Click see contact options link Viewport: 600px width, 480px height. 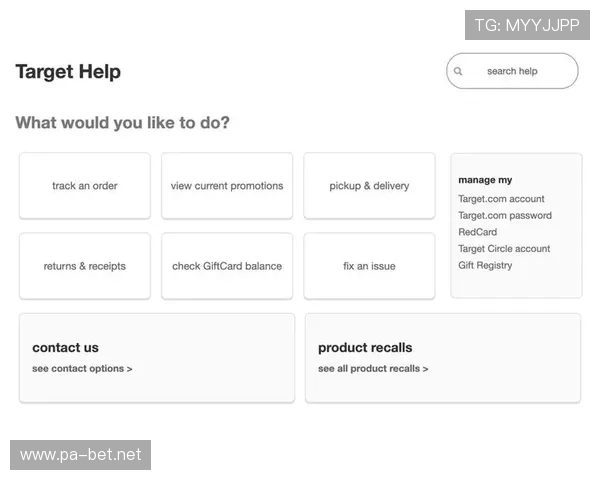coord(82,369)
